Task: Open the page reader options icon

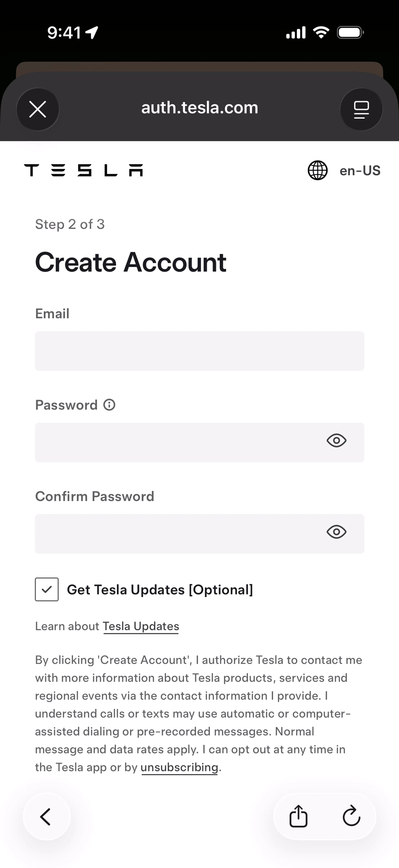Action: coord(361,110)
